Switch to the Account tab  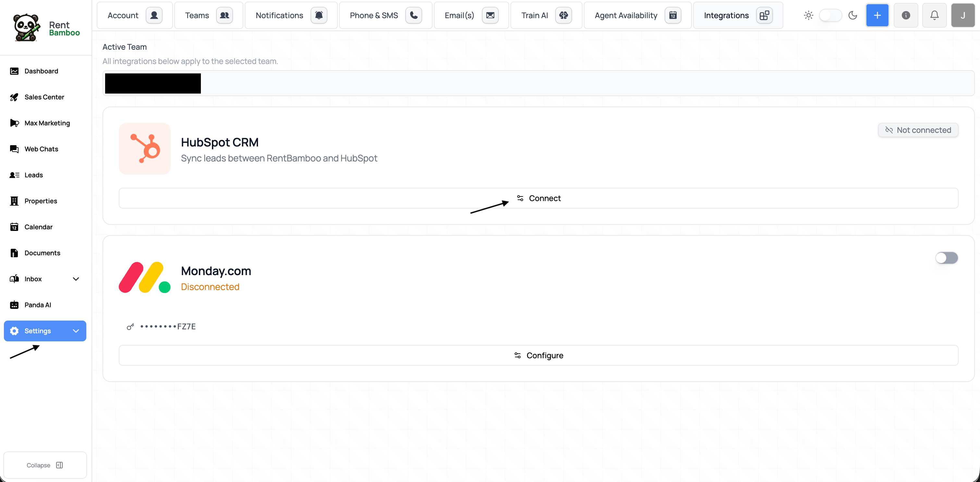coord(135,15)
